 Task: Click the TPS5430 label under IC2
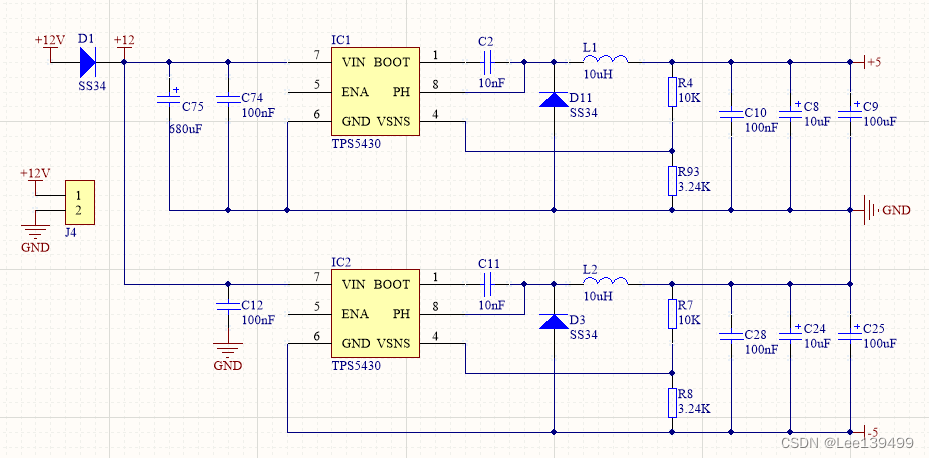click(356, 366)
